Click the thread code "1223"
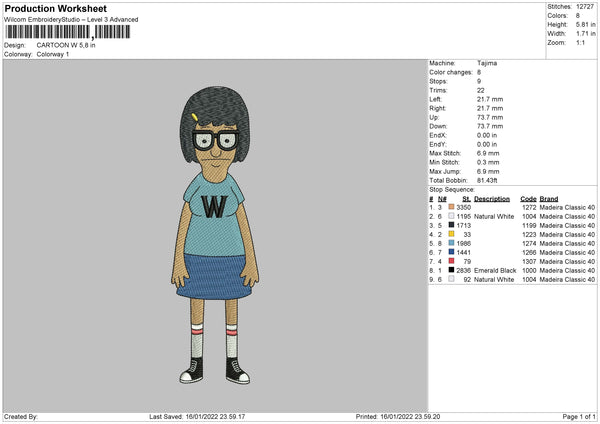Image resolution: width=600 pixels, height=424 pixels. (x=529, y=234)
